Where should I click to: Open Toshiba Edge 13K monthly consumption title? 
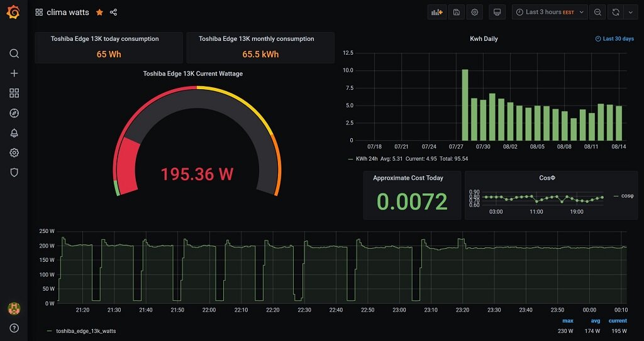point(257,39)
